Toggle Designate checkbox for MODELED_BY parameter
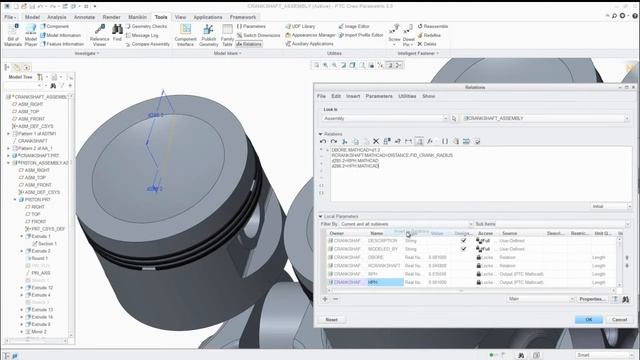This screenshot has height=360, width=640. (x=463, y=249)
